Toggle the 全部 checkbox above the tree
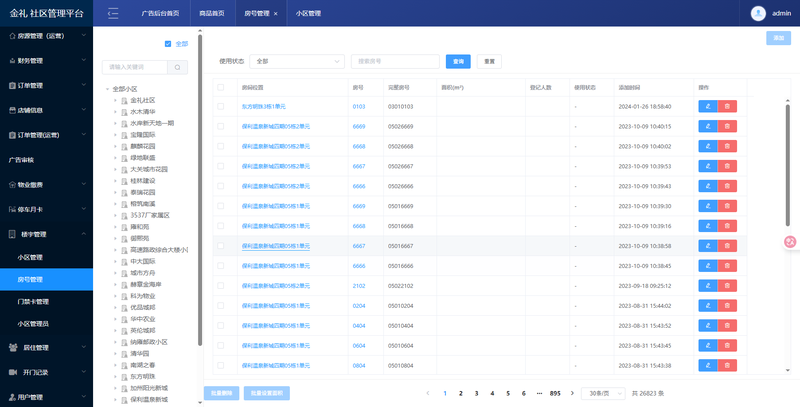Image resolution: width=800 pixels, height=407 pixels. click(168, 44)
